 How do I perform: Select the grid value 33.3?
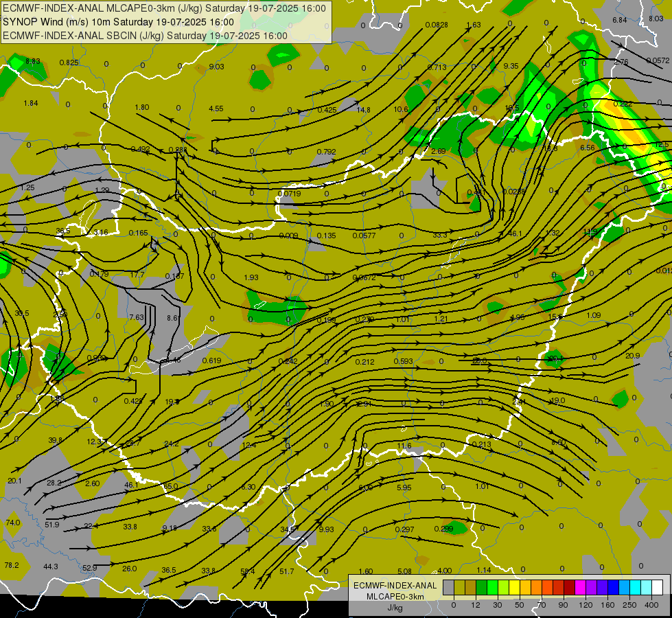coord(440,235)
